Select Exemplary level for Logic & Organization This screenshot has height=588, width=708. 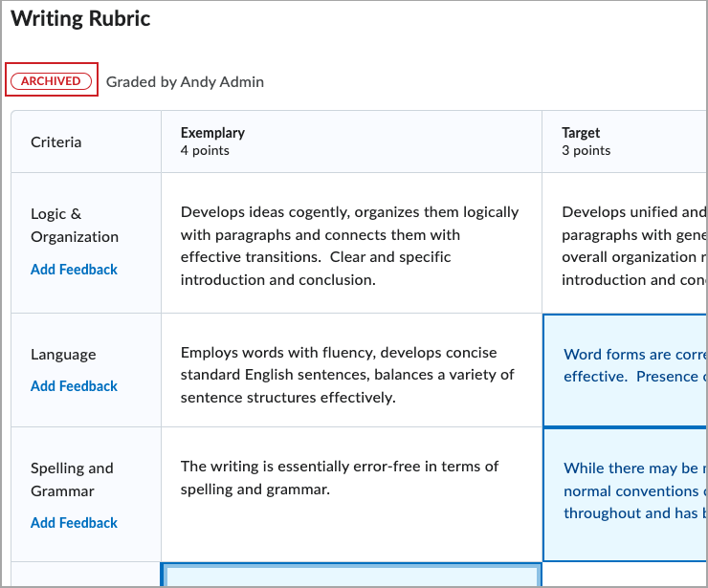[350, 246]
